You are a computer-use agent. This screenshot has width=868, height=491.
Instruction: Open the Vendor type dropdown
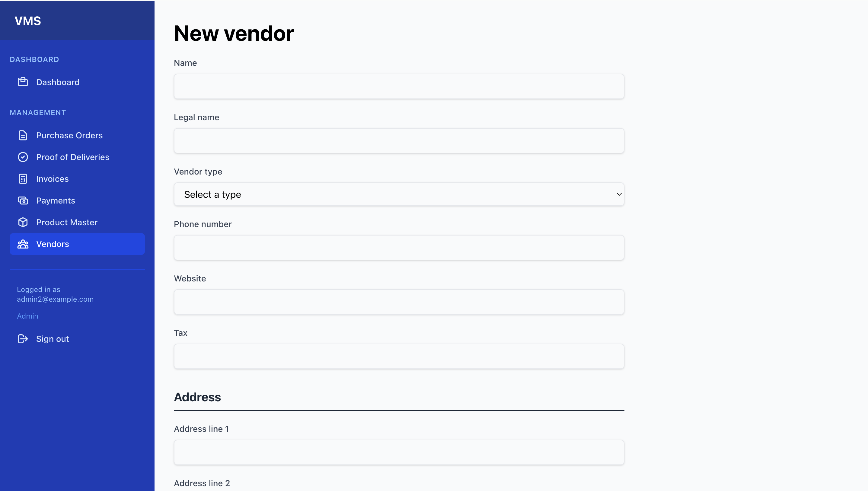[x=399, y=194]
